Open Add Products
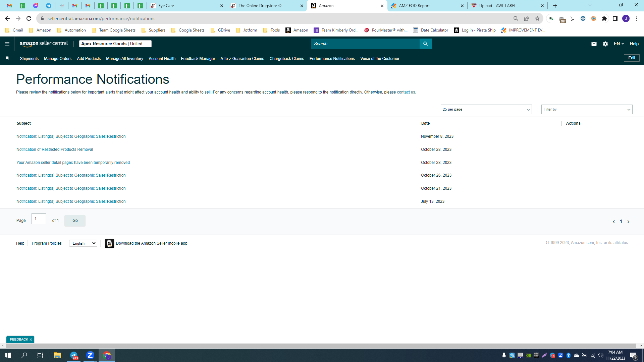Screen dimensions: 644x362 pos(89,59)
